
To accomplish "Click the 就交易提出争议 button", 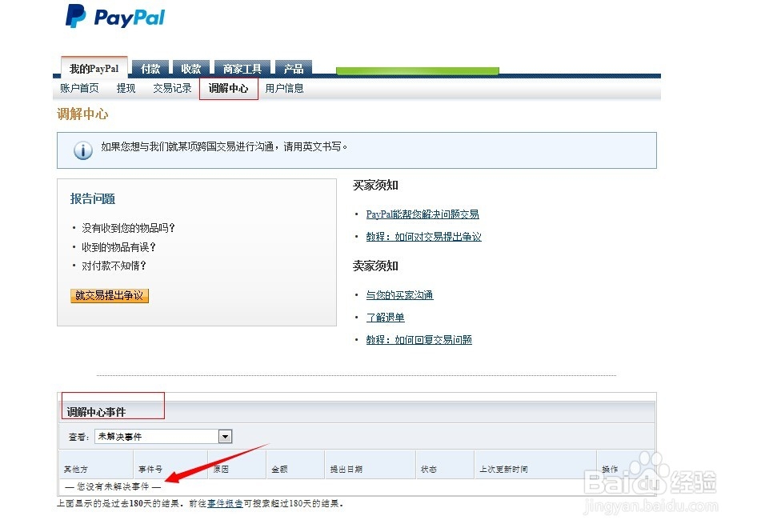I will click(109, 295).
